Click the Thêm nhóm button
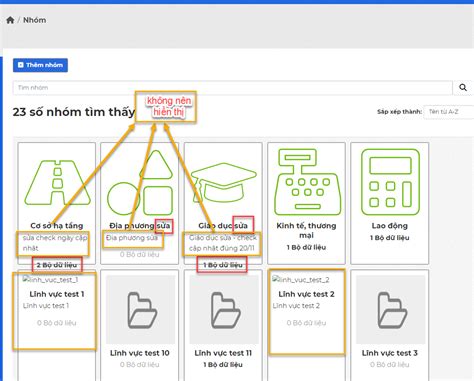The height and width of the screenshot is (381, 474). click(x=40, y=65)
